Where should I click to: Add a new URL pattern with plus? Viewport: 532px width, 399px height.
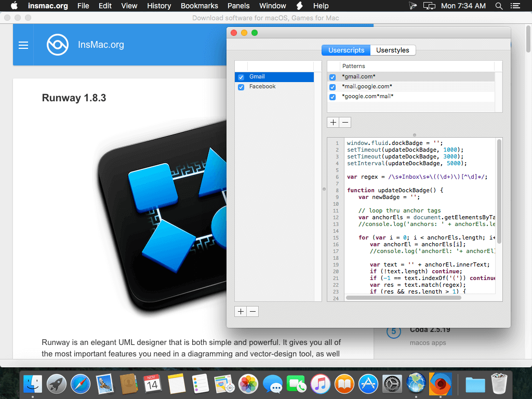[333, 123]
